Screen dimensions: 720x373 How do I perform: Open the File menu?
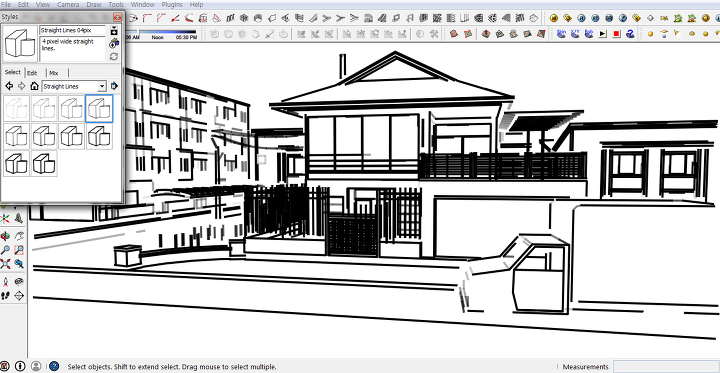(x=6, y=5)
